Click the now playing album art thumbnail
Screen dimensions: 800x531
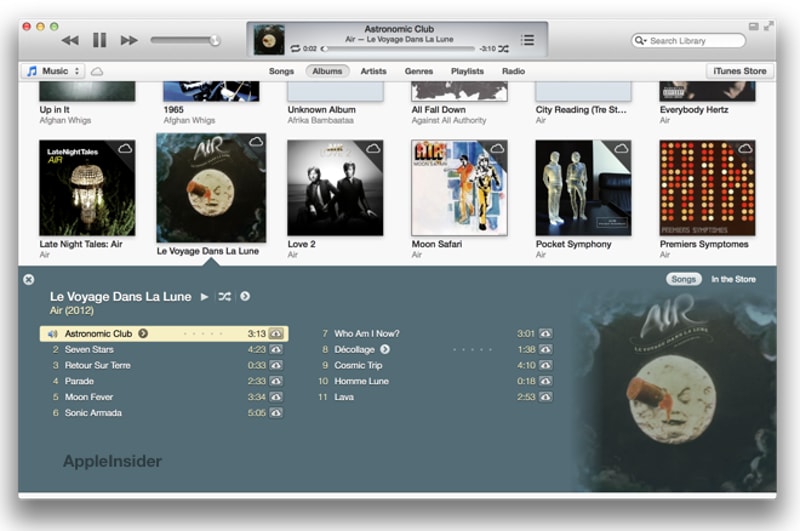coord(269,39)
